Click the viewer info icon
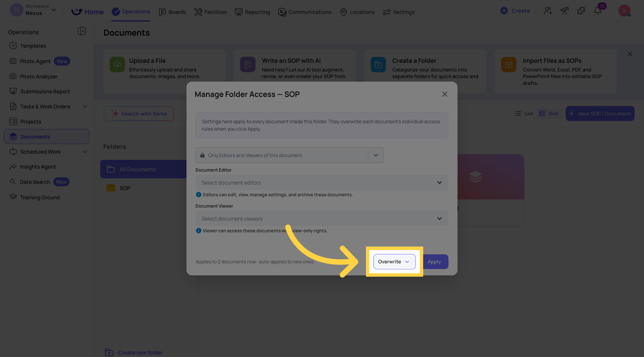644x357 pixels. (199, 231)
